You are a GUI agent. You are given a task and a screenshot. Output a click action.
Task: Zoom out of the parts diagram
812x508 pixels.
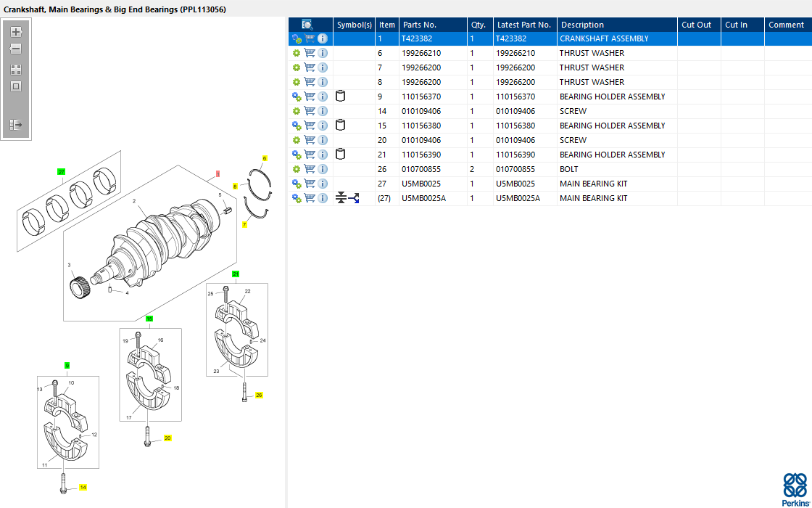click(16, 49)
